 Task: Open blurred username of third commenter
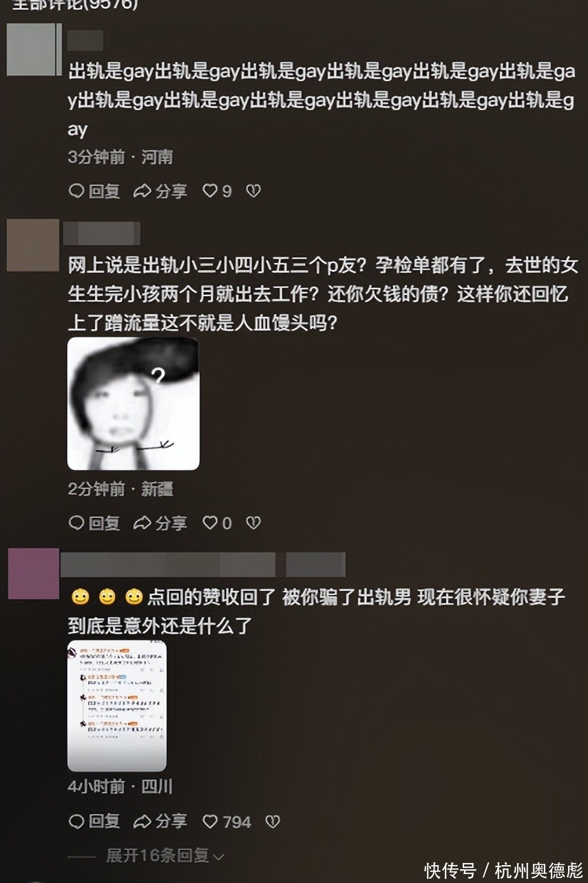pyautogui.click(x=203, y=565)
